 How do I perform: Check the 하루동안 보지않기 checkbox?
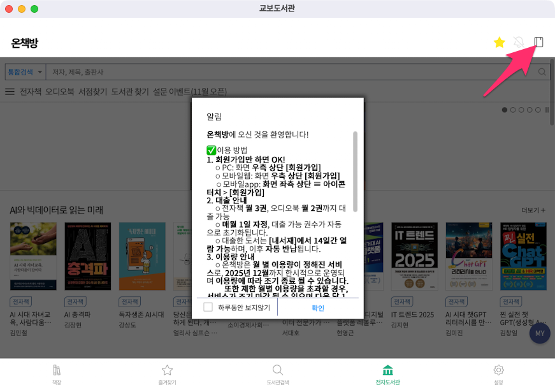208,307
